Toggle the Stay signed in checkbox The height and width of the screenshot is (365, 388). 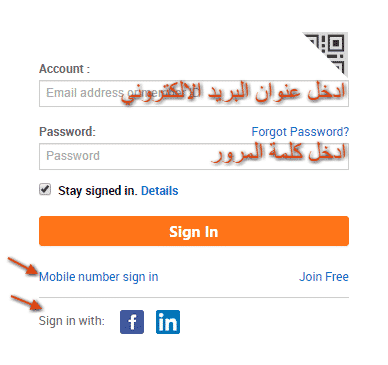(x=45, y=189)
